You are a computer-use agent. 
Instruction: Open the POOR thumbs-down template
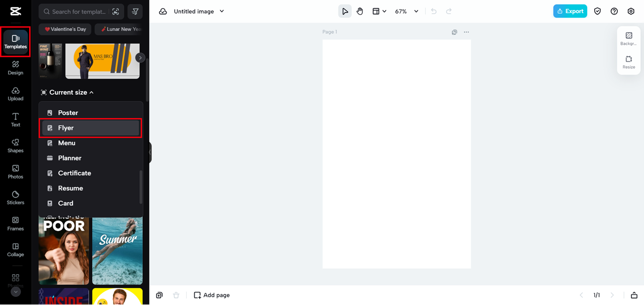click(64, 251)
